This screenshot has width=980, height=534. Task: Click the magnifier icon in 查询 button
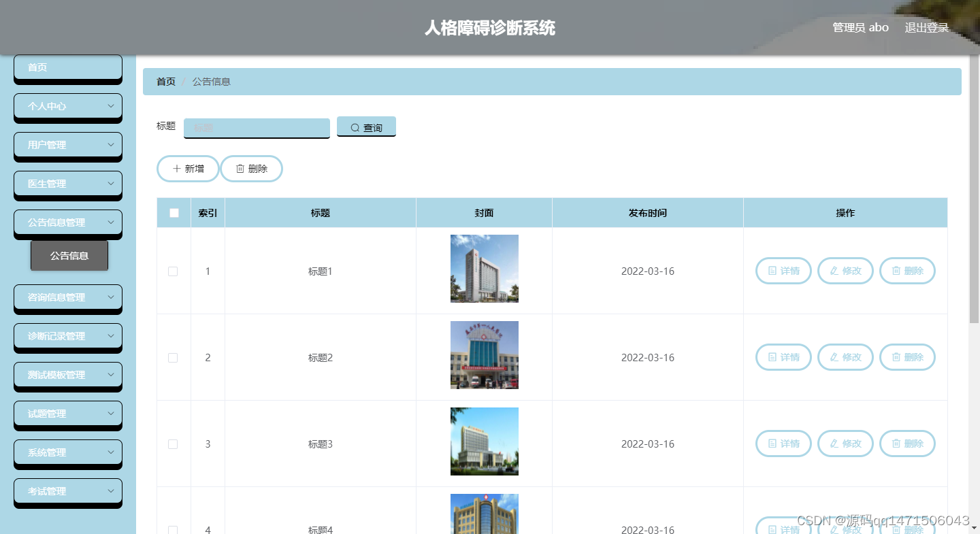pyautogui.click(x=355, y=128)
